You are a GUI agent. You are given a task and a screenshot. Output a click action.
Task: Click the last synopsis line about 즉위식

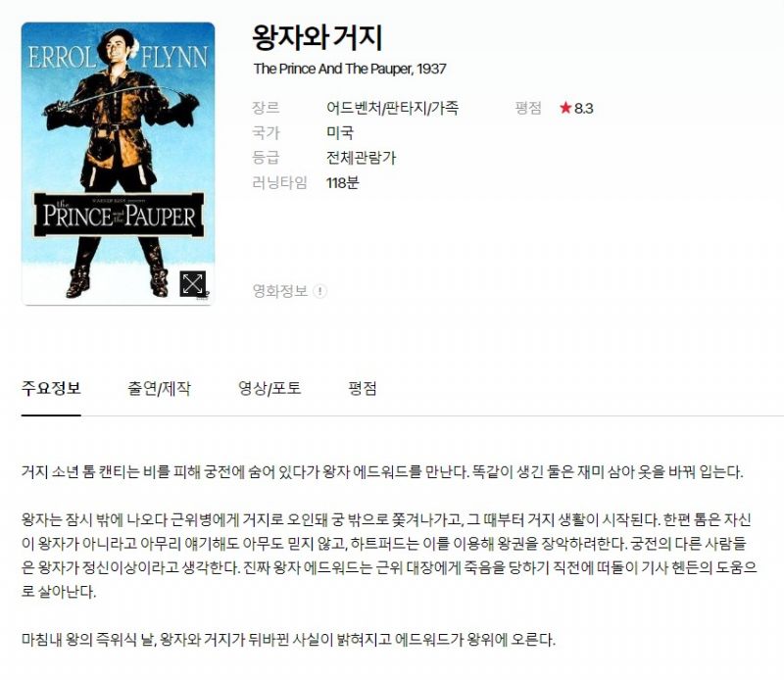(288, 640)
